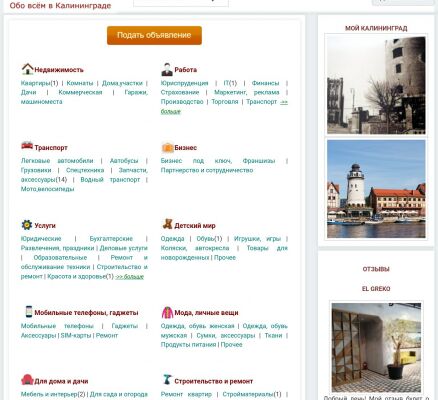Viewport: 438px width, 400px height.
Task: Open Квартиры subcategory link
Action: [x=35, y=83]
